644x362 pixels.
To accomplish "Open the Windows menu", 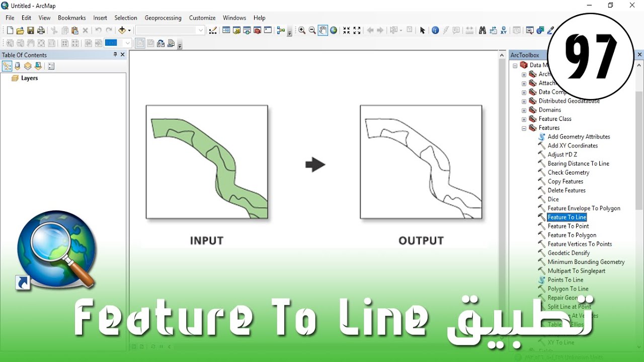I will (x=234, y=18).
